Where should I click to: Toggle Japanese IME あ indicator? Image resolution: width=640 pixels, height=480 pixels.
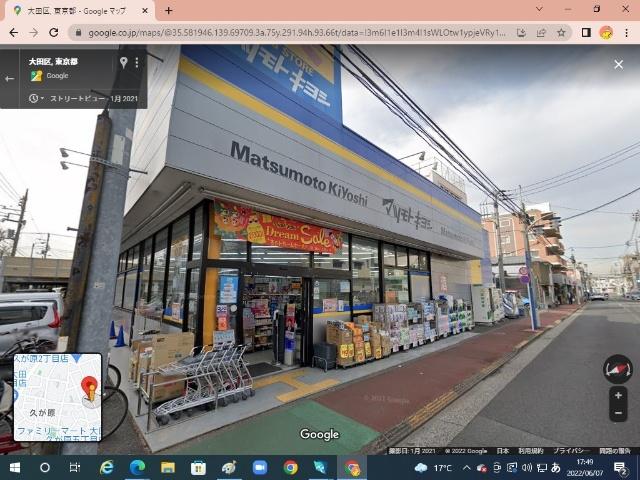[556, 468]
